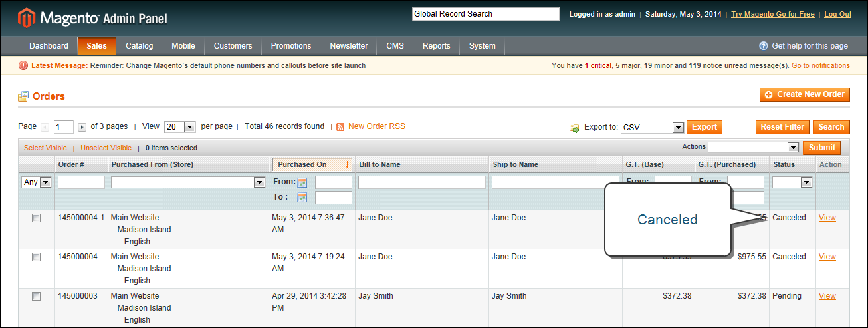868x328 pixels.
Task: Click Try Magento Go for Free link
Action: pos(773,14)
